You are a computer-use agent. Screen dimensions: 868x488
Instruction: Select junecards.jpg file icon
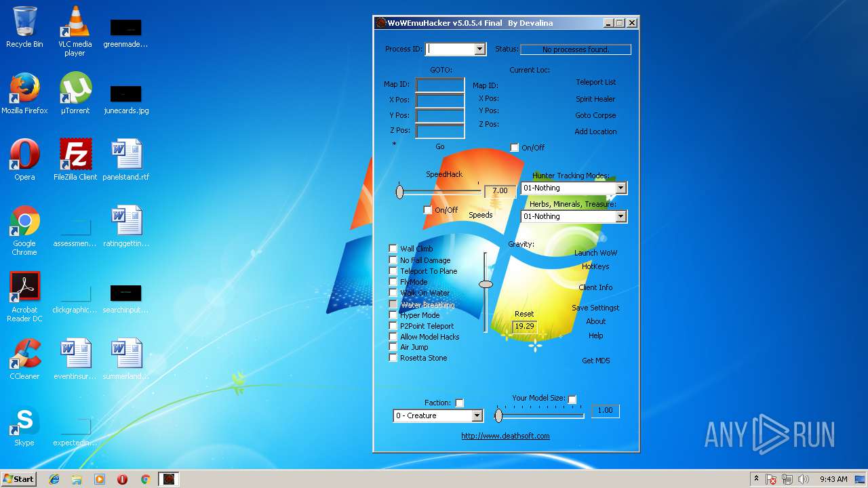click(125, 99)
